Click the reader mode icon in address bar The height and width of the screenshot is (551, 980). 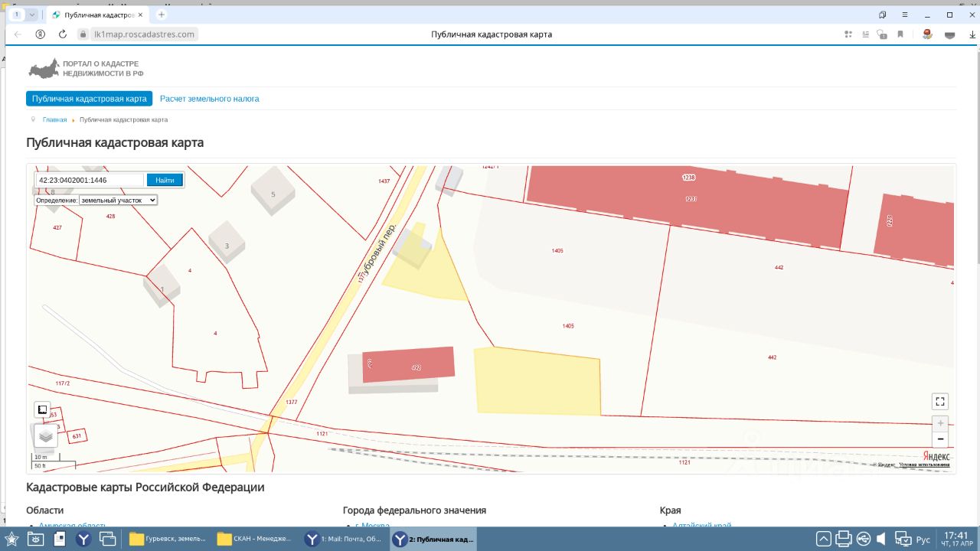(865, 34)
